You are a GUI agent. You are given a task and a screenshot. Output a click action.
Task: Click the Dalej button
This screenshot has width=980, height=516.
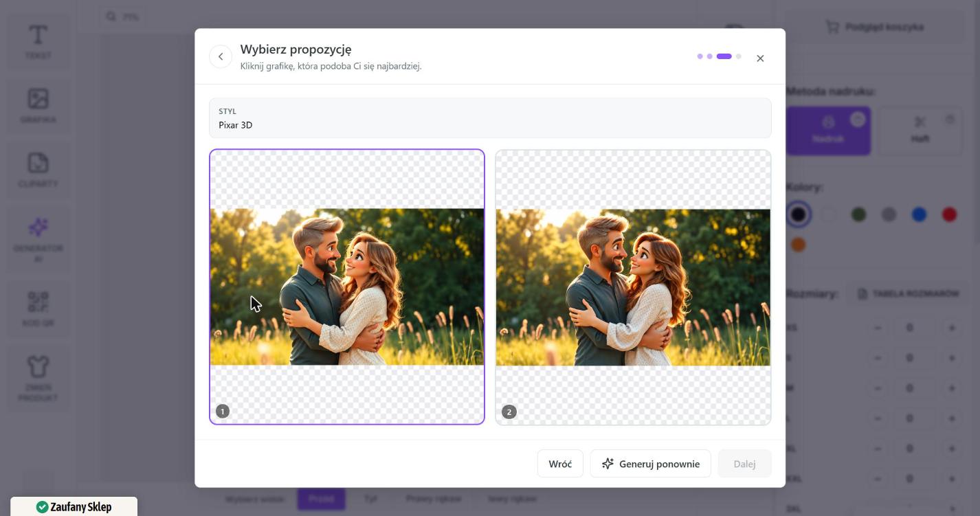(744, 464)
